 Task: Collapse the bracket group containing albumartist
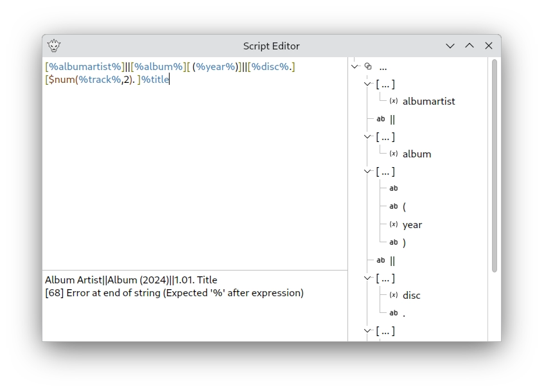(x=367, y=84)
